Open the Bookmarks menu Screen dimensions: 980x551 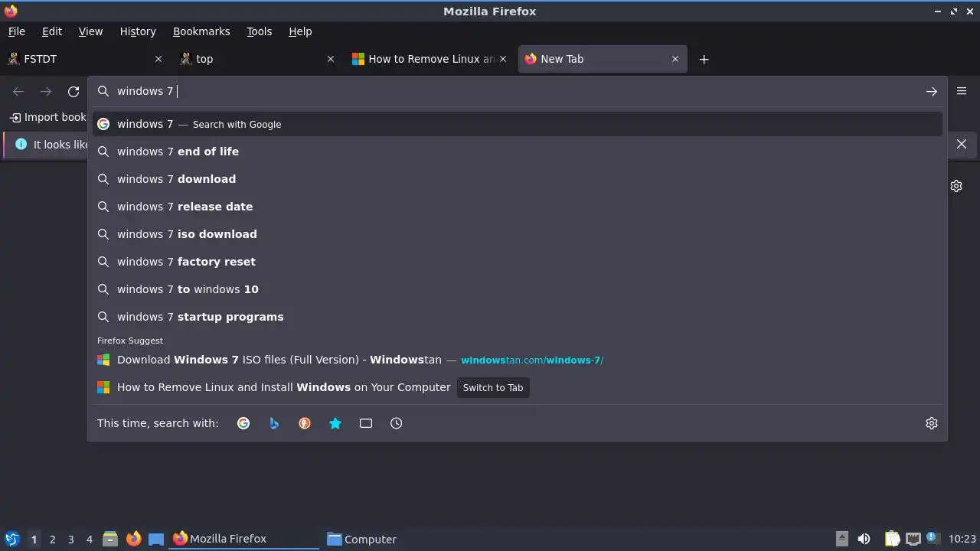click(201, 31)
